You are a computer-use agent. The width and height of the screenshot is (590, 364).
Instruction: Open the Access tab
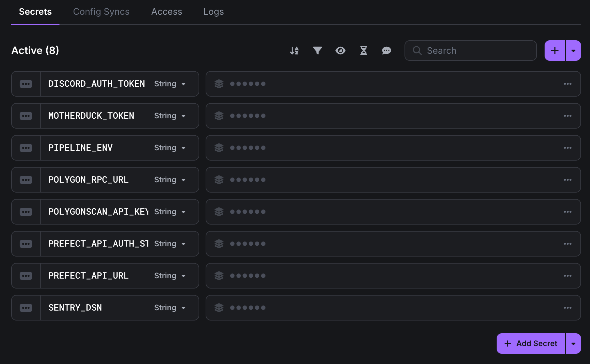point(167,12)
